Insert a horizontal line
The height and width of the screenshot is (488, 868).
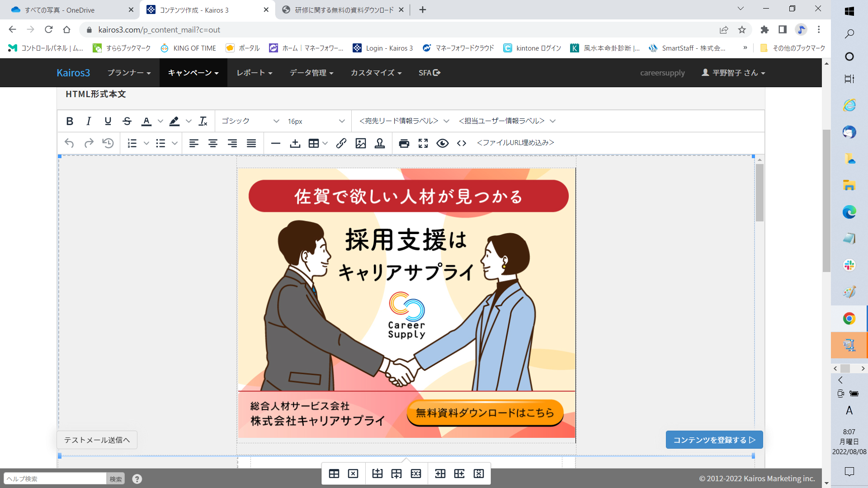click(x=276, y=143)
